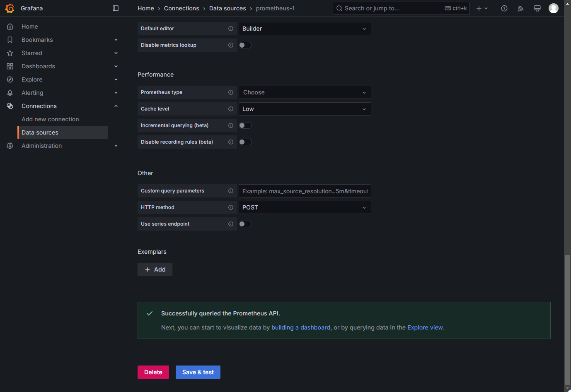Viewport: 571px width, 392px height.
Task: Show info tooltip for Disable recording rules
Action: (231, 142)
